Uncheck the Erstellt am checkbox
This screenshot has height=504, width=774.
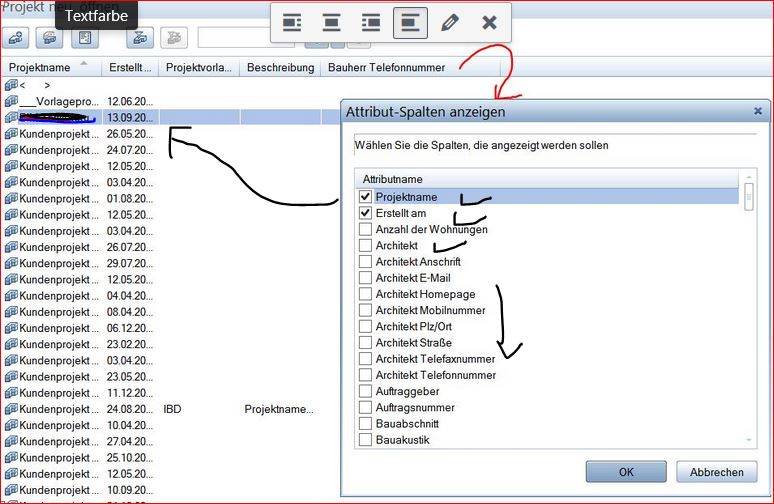(x=365, y=213)
